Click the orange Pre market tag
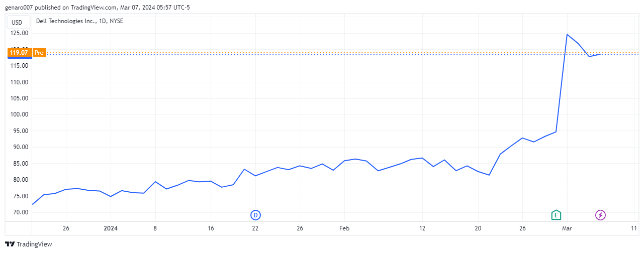Viewport: 644px width, 253px height. [x=39, y=52]
